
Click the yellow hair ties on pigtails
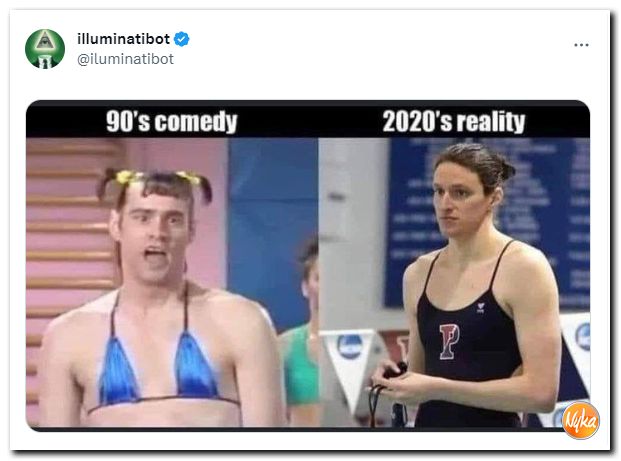click(x=158, y=177)
